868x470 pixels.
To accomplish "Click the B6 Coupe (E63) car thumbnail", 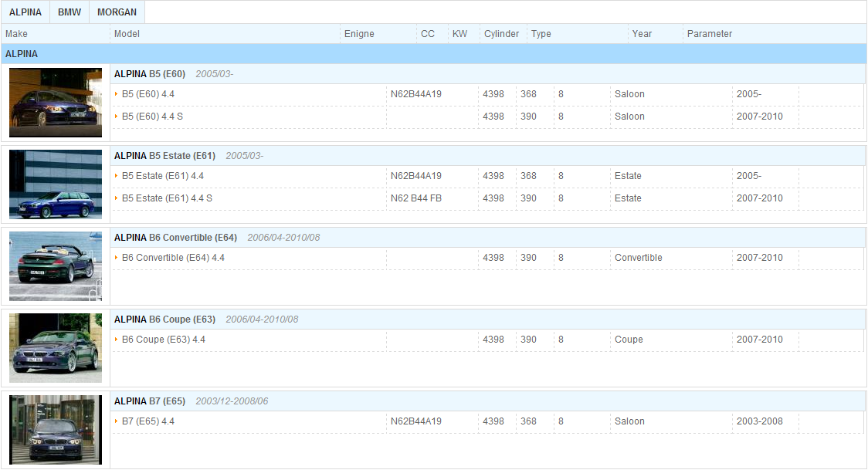I will pos(56,348).
